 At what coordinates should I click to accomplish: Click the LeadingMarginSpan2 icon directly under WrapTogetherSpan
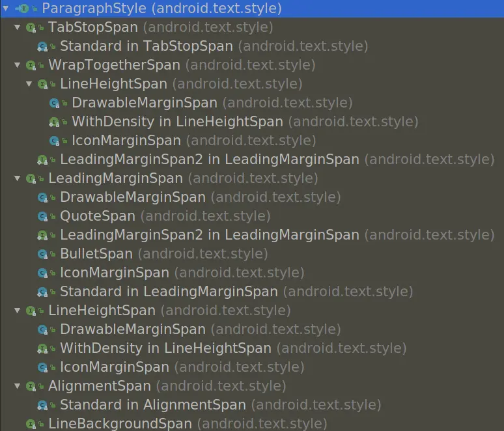pos(42,160)
